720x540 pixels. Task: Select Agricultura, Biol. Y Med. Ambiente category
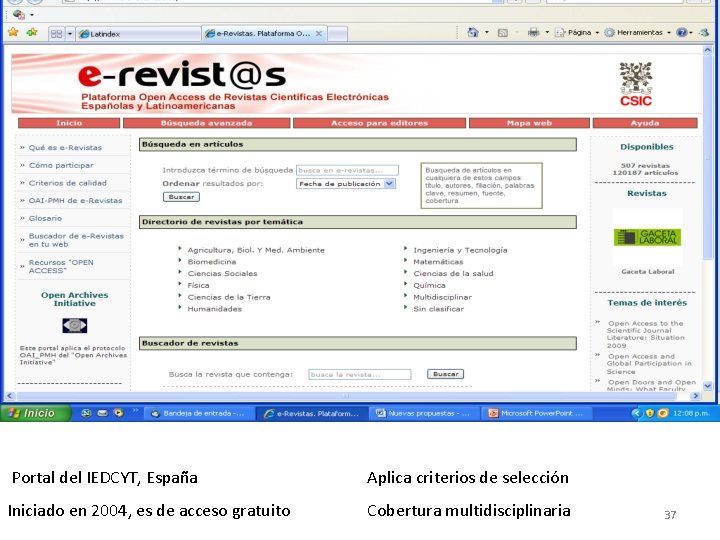point(256,250)
